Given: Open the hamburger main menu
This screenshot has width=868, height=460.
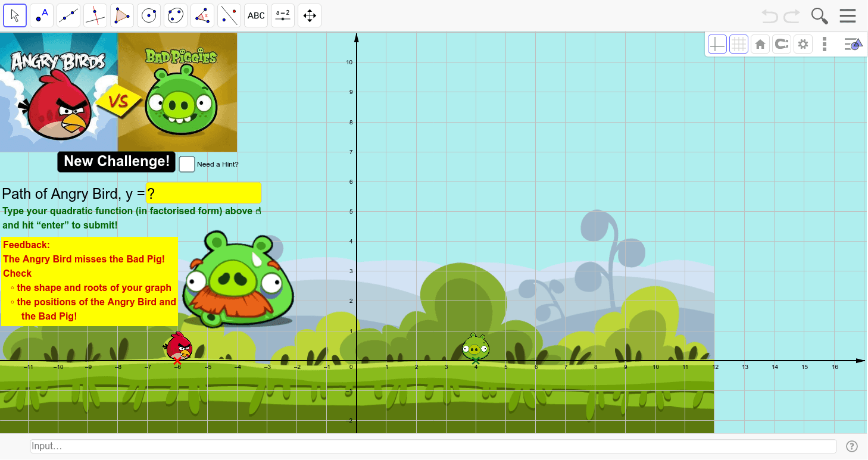Looking at the screenshot, I should (x=848, y=16).
